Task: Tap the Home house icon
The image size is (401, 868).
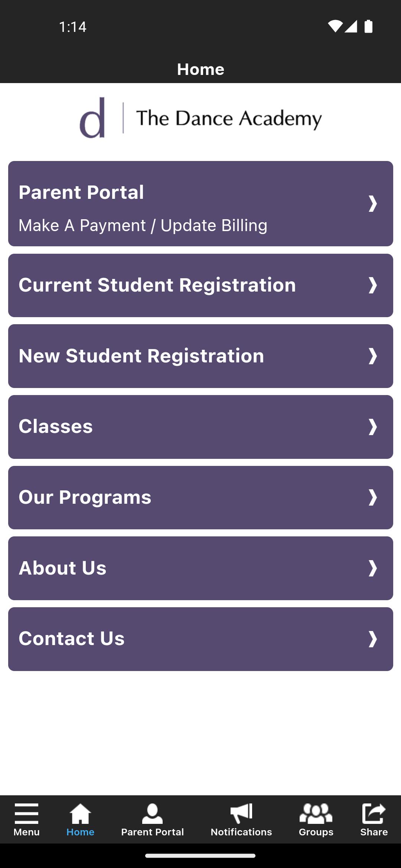Action: click(80, 814)
